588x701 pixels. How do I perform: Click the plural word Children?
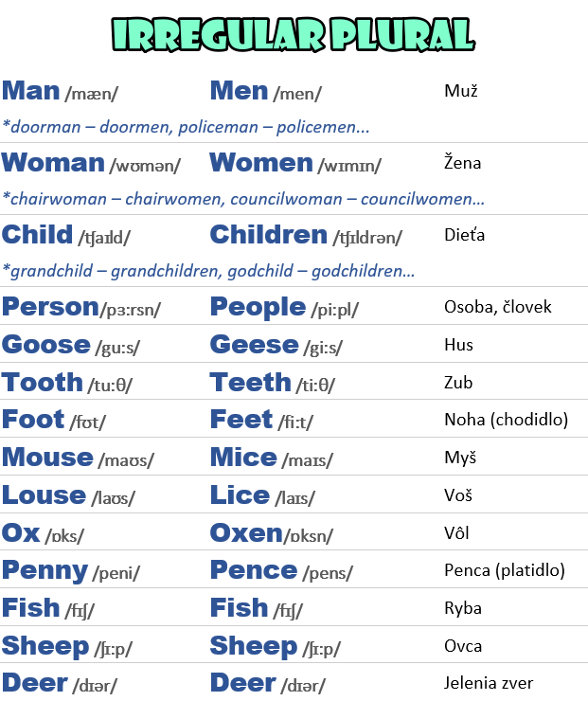tap(269, 234)
